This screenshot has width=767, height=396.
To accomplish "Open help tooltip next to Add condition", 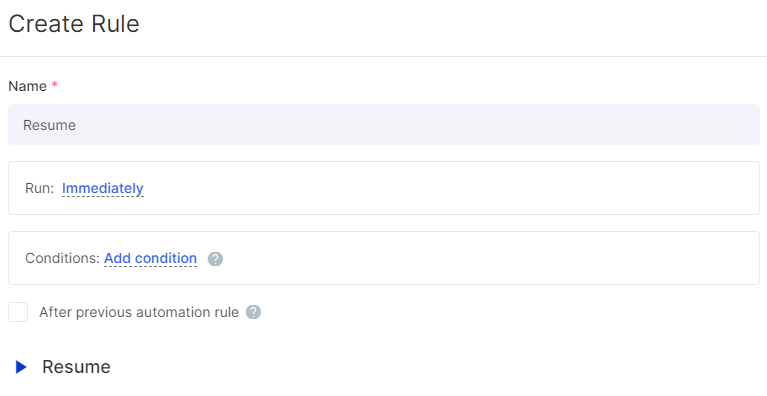I will click(215, 259).
